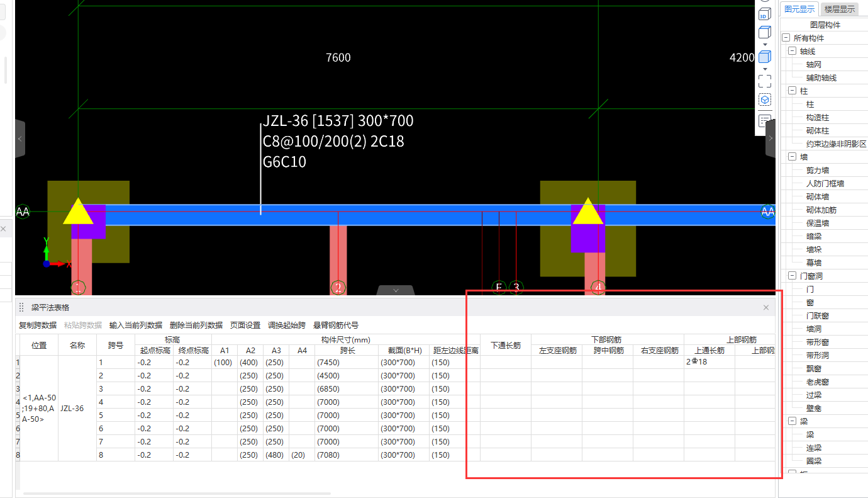Select 构造柱 in the component tree
The width and height of the screenshot is (868, 498).
(x=818, y=118)
